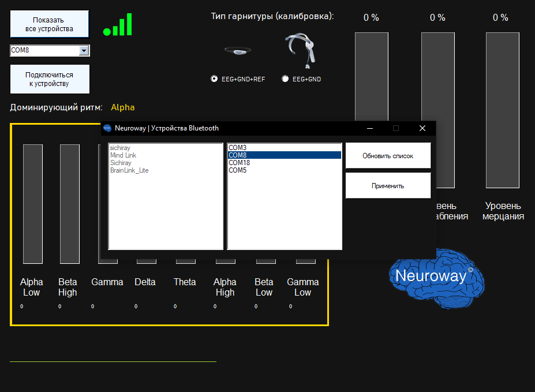The height and width of the screenshot is (392, 535).
Task: Click the Alpha Low level bar
Action: pos(33,204)
